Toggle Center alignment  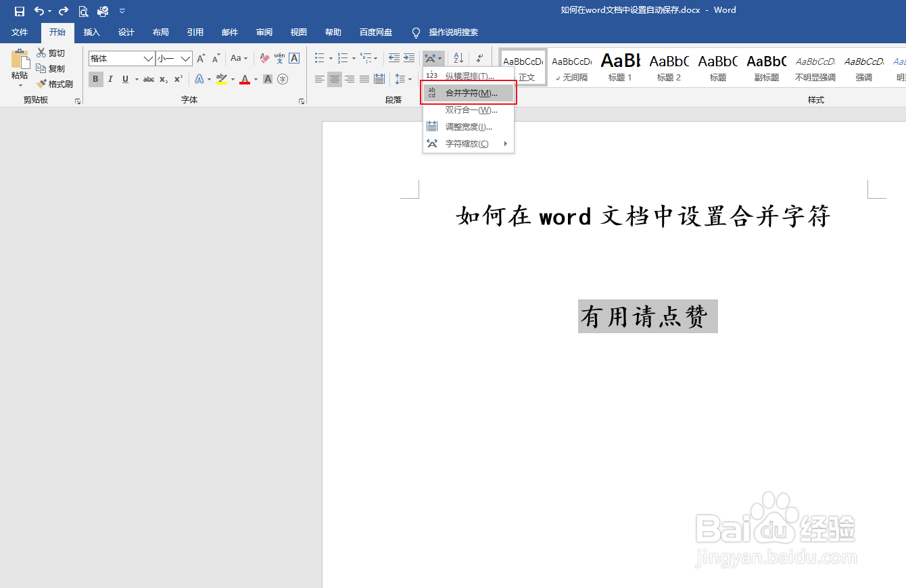(335, 80)
